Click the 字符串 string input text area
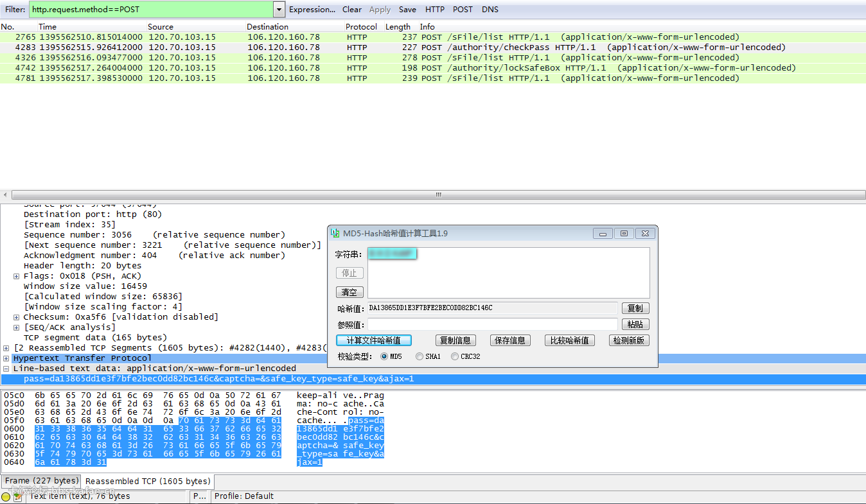The width and height of the screenshot is (866, 504). click(x=509, y=273)
